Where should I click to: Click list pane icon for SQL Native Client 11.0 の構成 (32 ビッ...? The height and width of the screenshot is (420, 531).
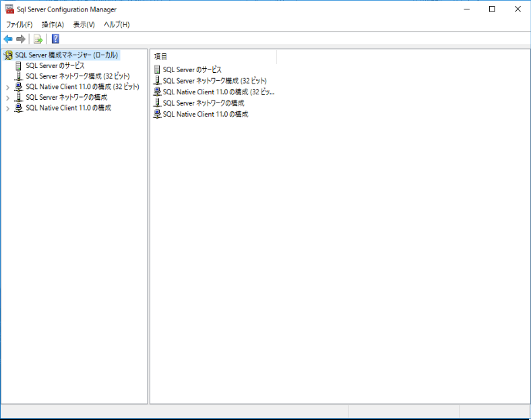tap(157, 92)
